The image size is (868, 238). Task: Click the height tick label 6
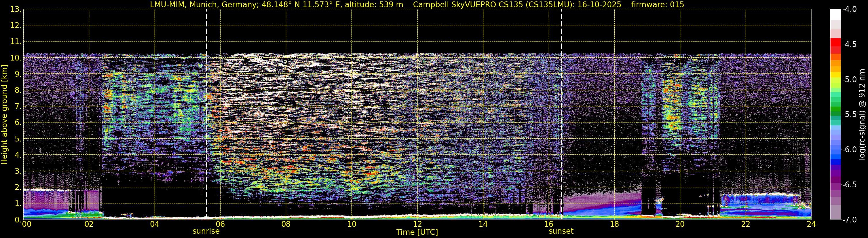pos(18,123)
